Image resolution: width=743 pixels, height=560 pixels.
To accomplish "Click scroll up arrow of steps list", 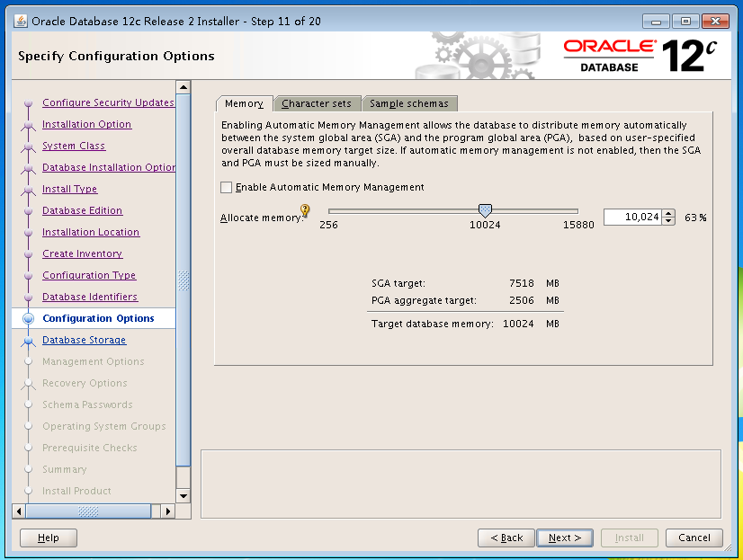I will [x=183, y=87].
